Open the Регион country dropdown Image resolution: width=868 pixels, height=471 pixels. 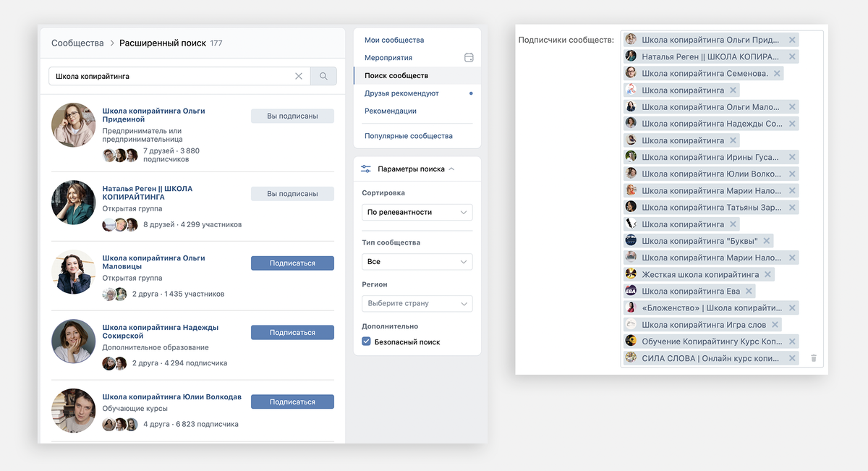[417, 303]
